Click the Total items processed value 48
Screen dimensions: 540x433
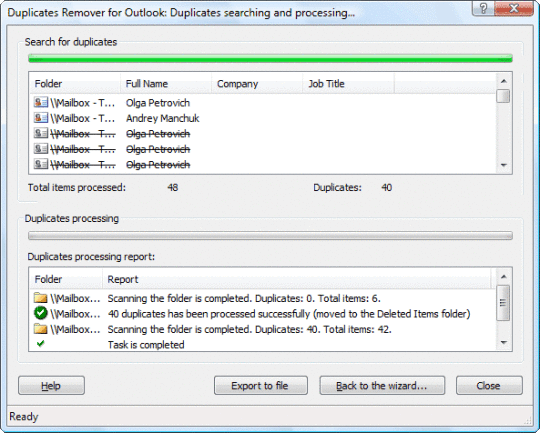tap(173, 187)
